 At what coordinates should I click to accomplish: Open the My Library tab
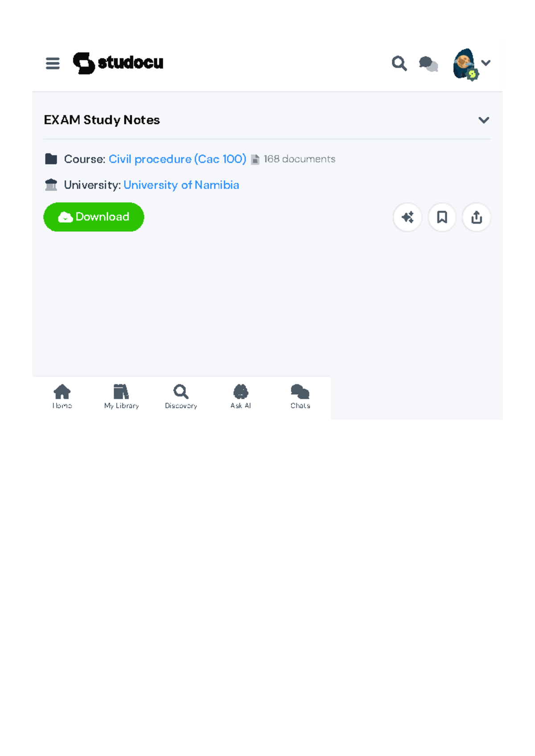tap(121, 396)
